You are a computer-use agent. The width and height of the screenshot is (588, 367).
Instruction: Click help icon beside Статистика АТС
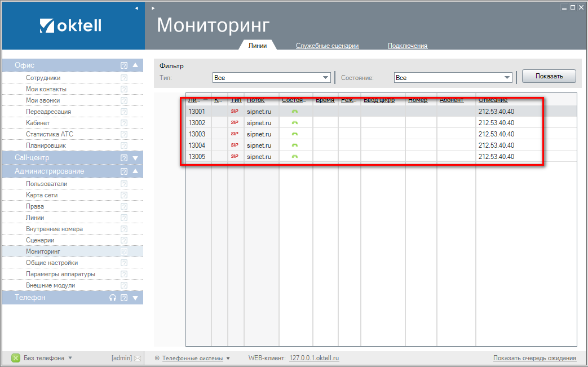click(124, 134)
